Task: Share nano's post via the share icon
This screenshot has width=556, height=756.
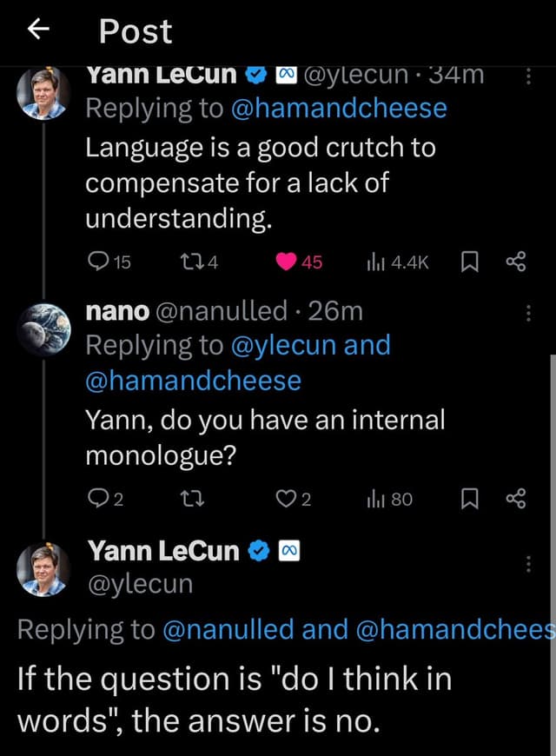Action: (516, 498)
